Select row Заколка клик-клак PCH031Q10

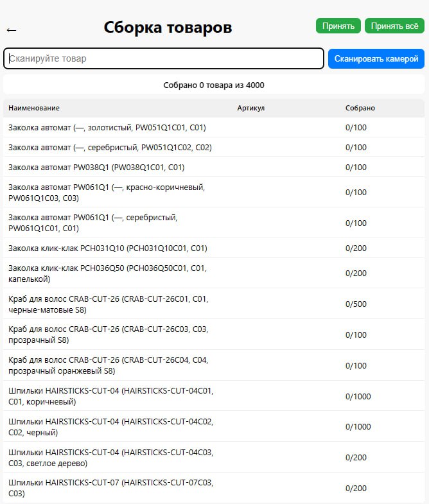tap(214, 248)
